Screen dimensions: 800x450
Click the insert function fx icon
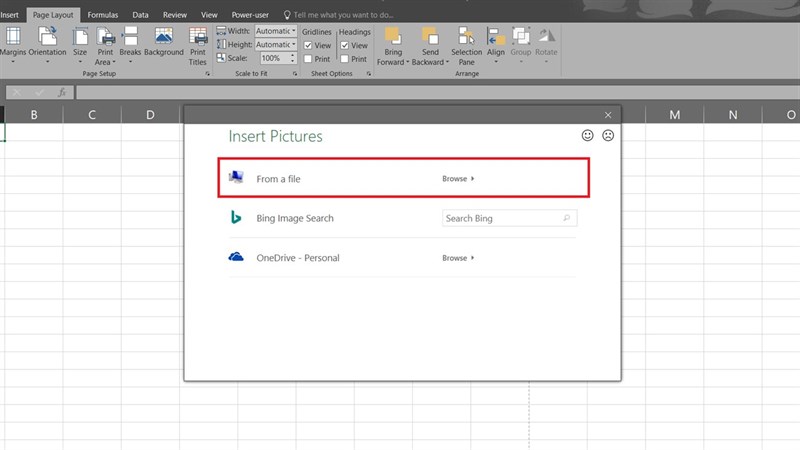click(62, 92)
